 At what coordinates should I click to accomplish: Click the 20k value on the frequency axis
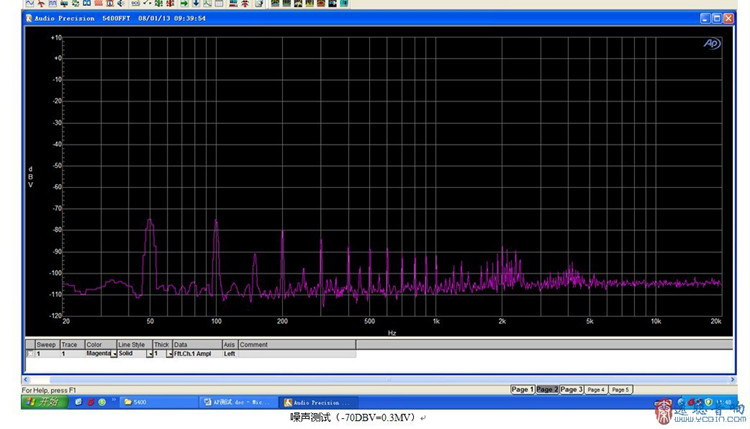[x=716, y=321]
